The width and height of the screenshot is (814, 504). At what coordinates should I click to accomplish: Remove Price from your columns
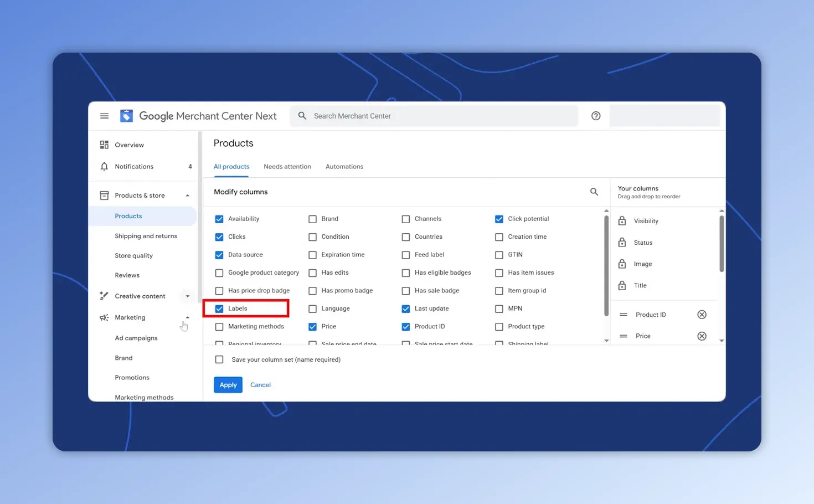[x=702, y=336]
